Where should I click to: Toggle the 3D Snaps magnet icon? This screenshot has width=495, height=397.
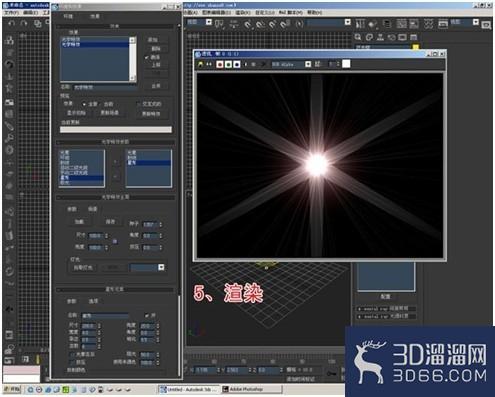click(x=248, y=24)
